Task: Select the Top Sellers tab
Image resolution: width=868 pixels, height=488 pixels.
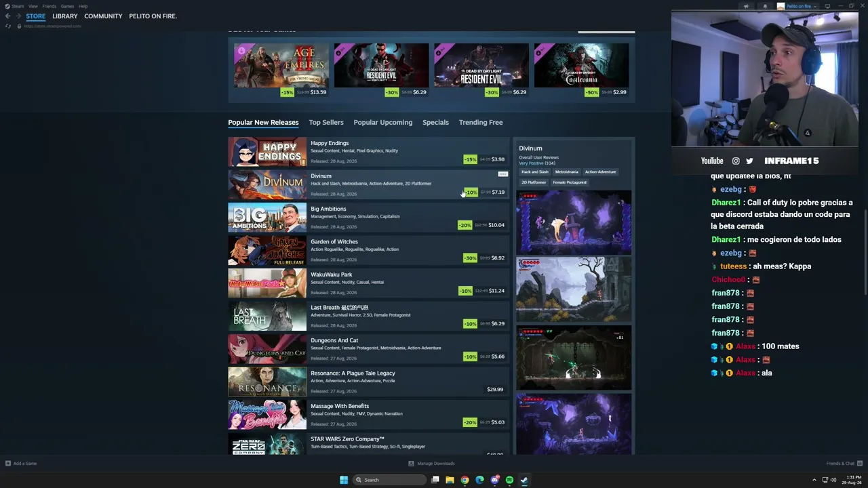Action: pos(326,123)
